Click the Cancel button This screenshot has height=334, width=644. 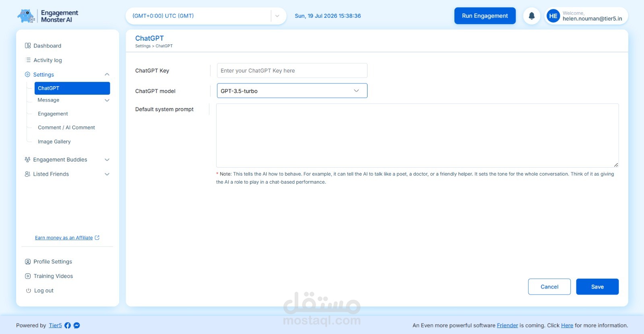(549, 287)
